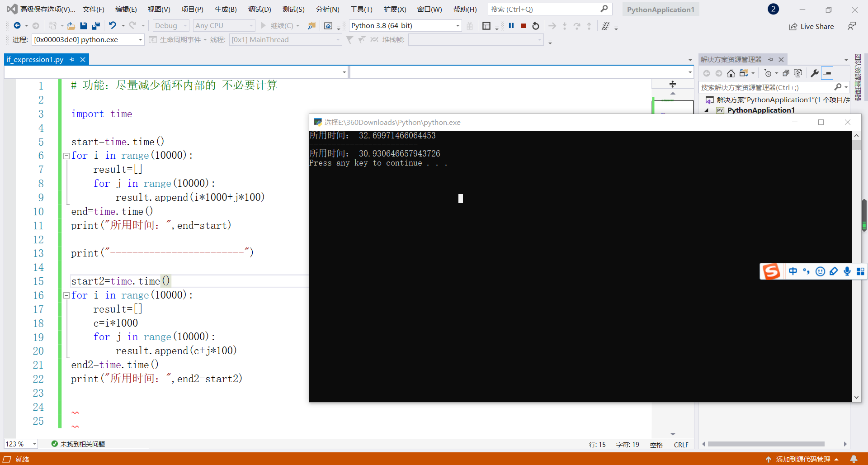Click the editor minimap scroll preview
The image size is (868, 465).
tap(673, 107)
